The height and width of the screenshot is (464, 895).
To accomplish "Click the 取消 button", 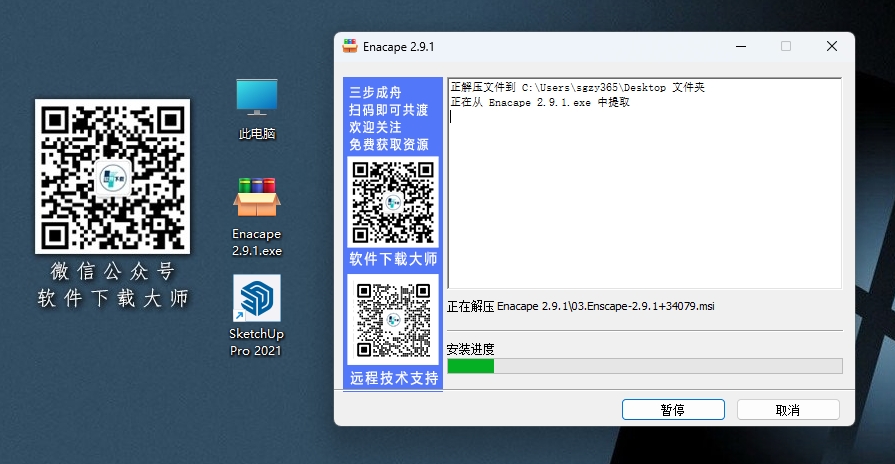I will (788, 410).
